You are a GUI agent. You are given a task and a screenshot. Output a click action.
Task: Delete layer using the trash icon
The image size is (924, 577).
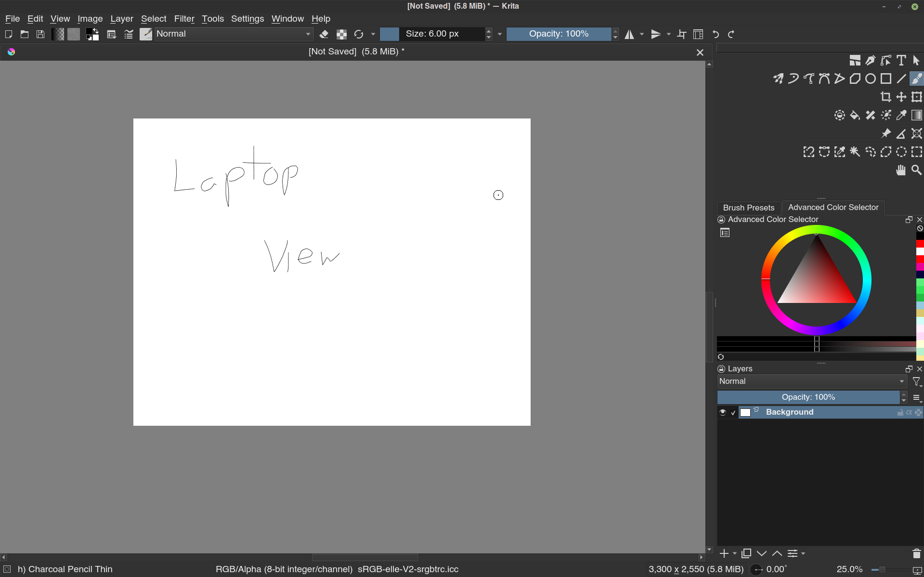point(916,554)
